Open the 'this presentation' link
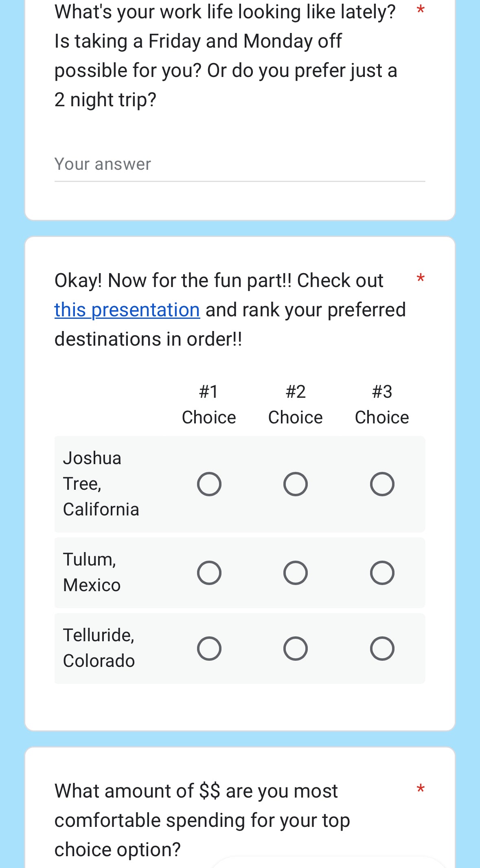Viewport: 480px width, 868px height. (127, 310)
